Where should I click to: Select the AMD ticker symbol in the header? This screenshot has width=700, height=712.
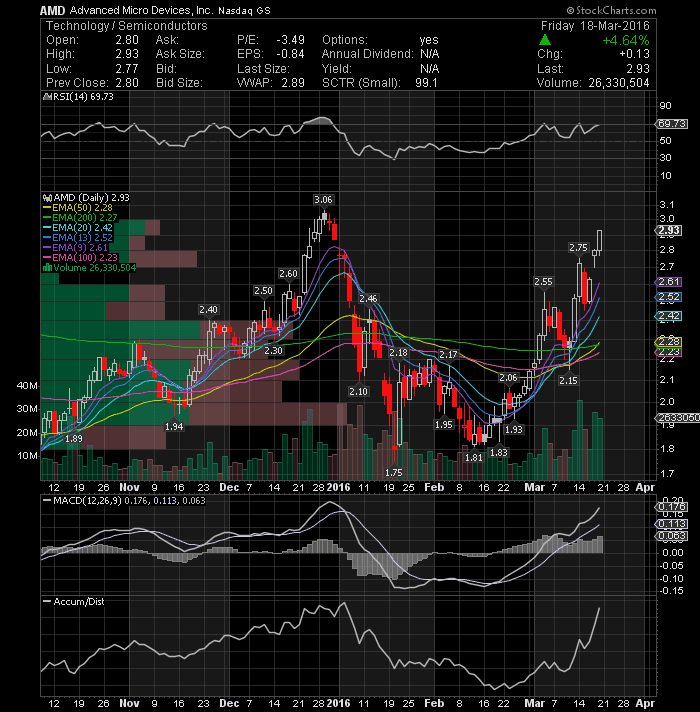(x=52, y=10)
